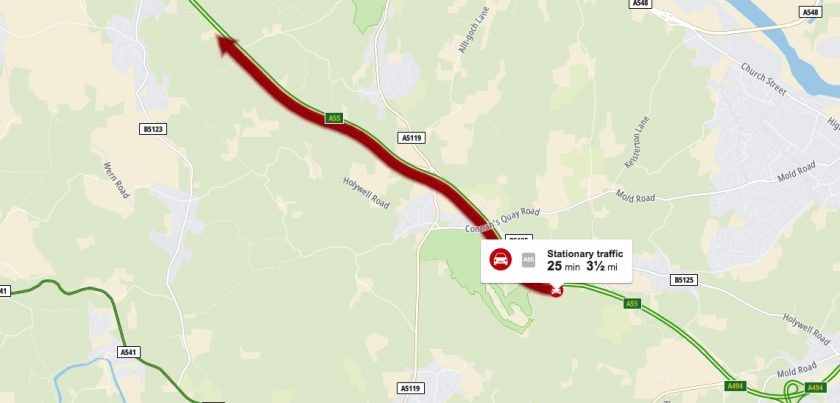Click the Wern Road label
Image resolution: width=840 pixels, height=403 pixels.
pos(116,180)
